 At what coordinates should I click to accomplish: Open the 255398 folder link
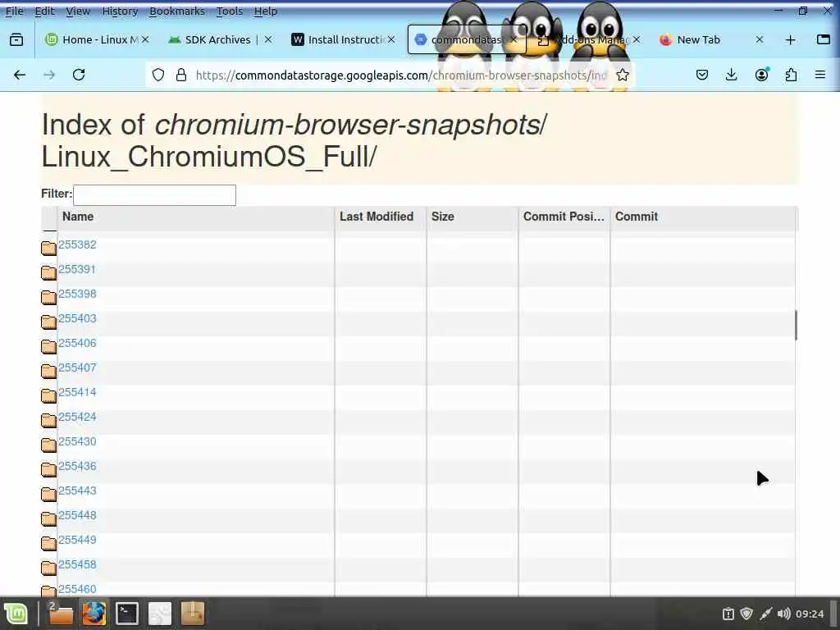[x=77, y=294]
